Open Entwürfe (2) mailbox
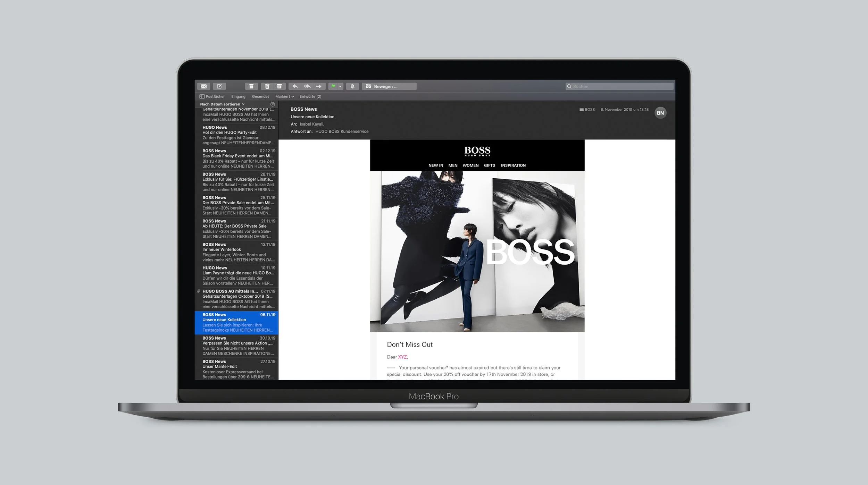 [x=310, y=96]
